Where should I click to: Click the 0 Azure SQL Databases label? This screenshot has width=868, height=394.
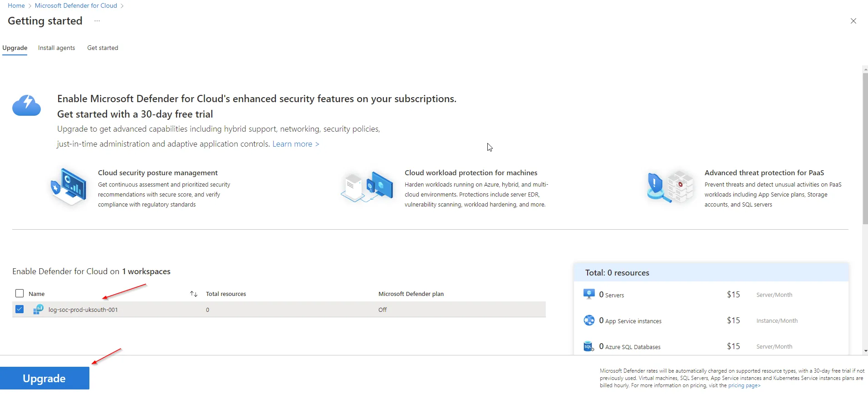[x=630, y=346]
